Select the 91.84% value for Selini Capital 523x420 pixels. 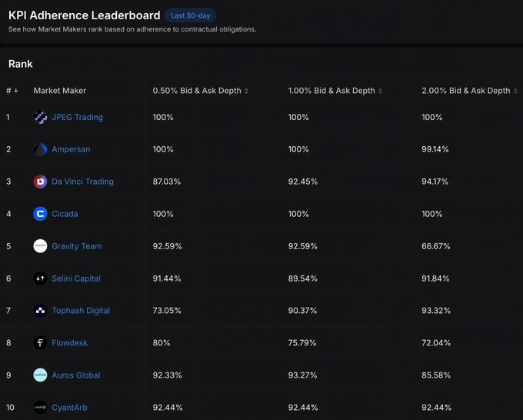(435, 278)
